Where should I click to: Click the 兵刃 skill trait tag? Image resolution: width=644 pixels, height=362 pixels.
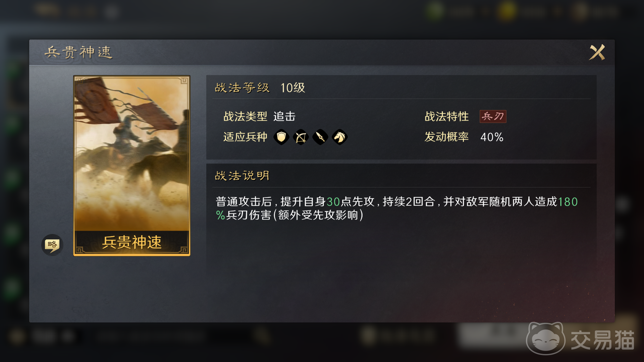pyautogui.click(x=493, y=117)
